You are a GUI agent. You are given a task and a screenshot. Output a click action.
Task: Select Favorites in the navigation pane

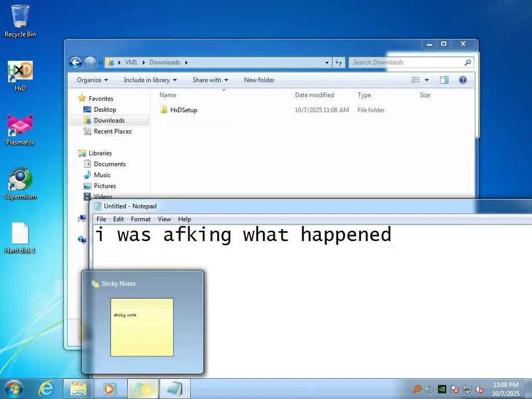101,99
